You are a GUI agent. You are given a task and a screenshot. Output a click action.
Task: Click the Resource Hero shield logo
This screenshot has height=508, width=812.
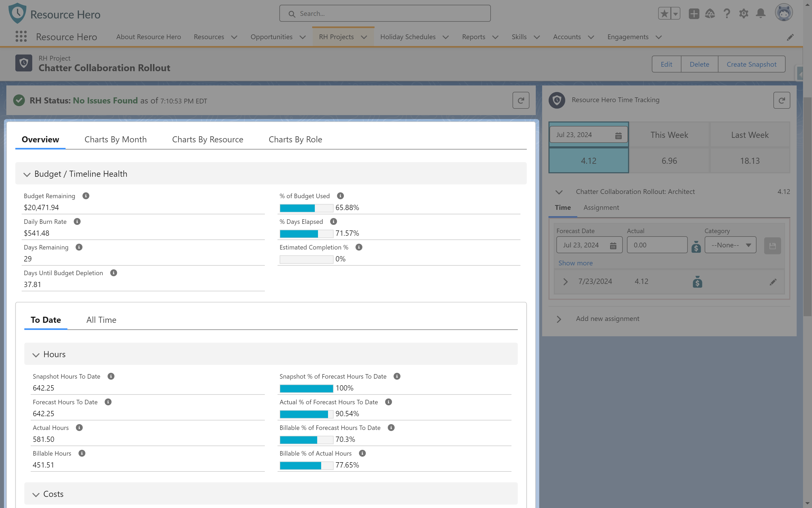[x=17, y=13]
